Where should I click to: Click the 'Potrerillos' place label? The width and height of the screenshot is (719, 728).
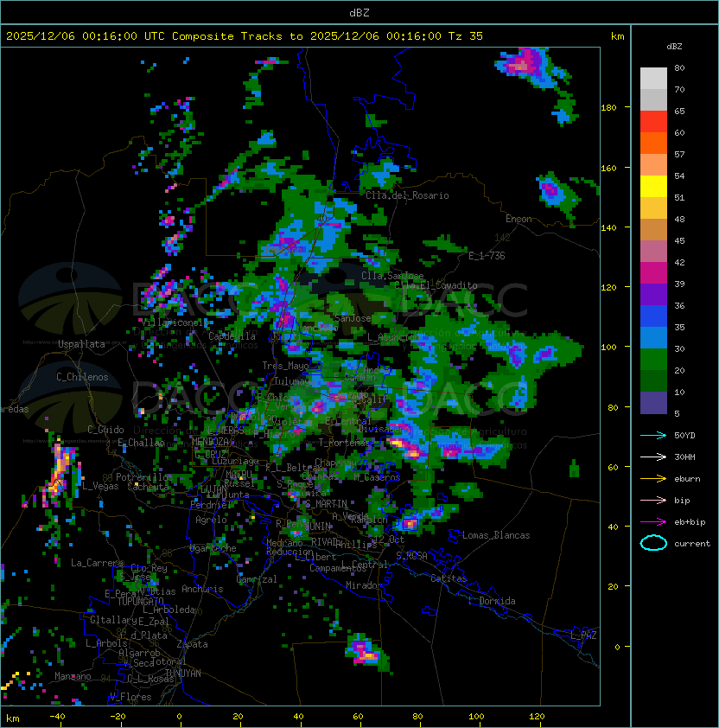144,476
